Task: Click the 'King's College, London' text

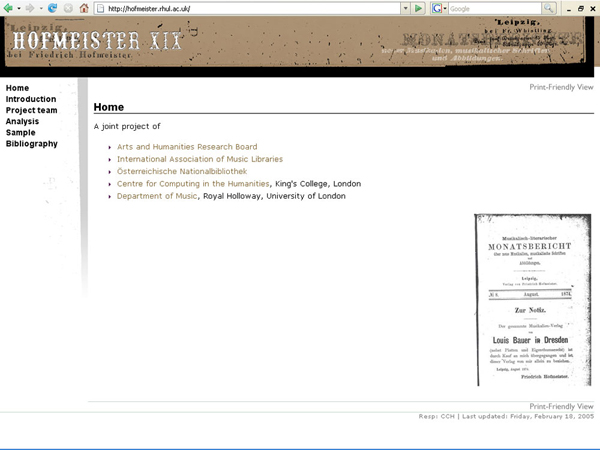Action: (x=318, y=184)
